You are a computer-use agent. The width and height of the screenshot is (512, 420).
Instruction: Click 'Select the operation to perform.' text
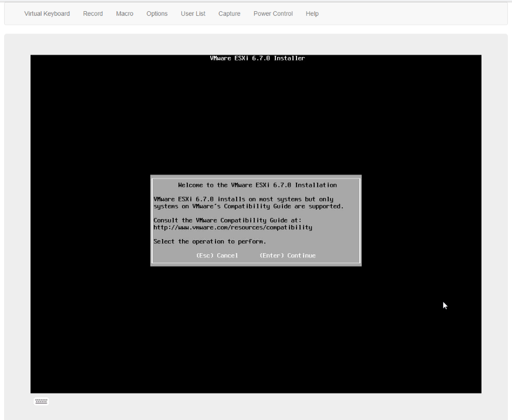coord(210,241)
